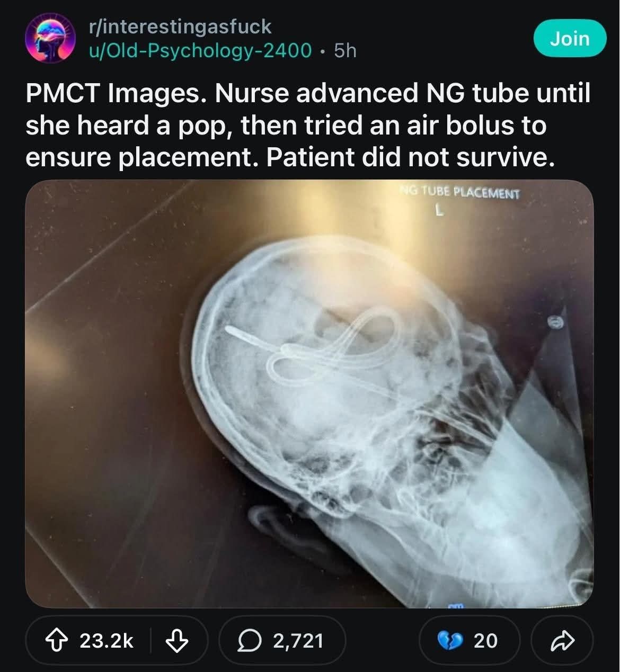Click the 23.2k upvote count

tap(107, 640)
